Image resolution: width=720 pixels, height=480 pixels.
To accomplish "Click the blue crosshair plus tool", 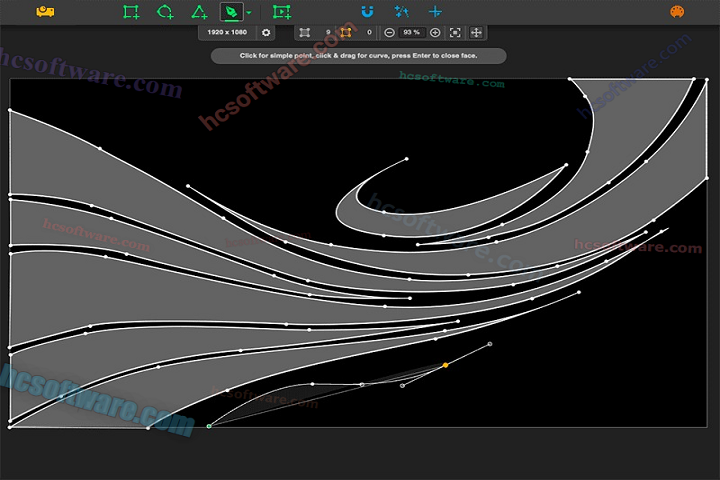I will 435,12.
